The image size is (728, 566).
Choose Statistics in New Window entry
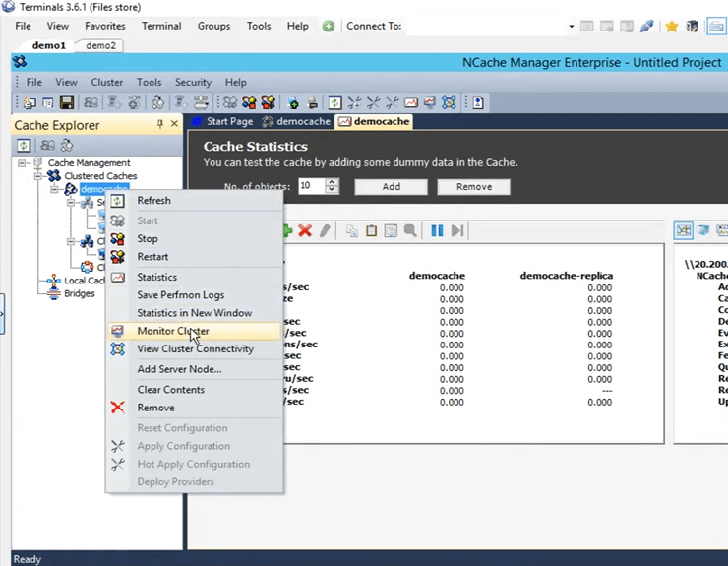[194, 313]
